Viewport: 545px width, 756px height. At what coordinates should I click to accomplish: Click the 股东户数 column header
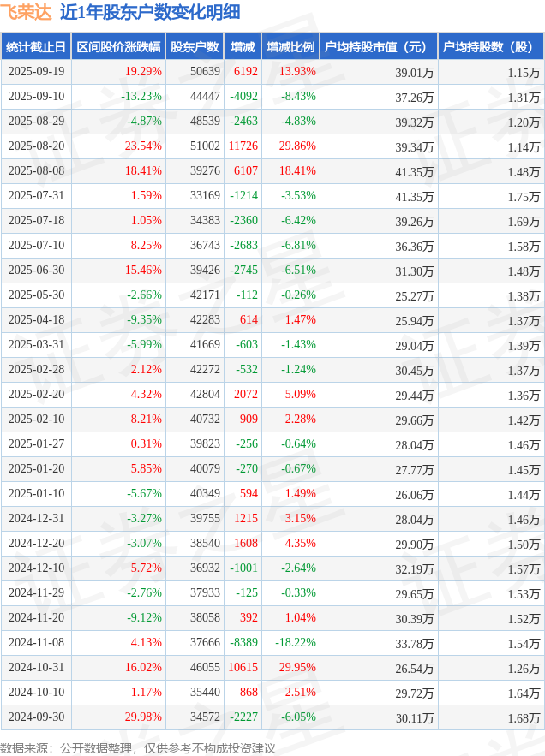[x=195, y=47]
